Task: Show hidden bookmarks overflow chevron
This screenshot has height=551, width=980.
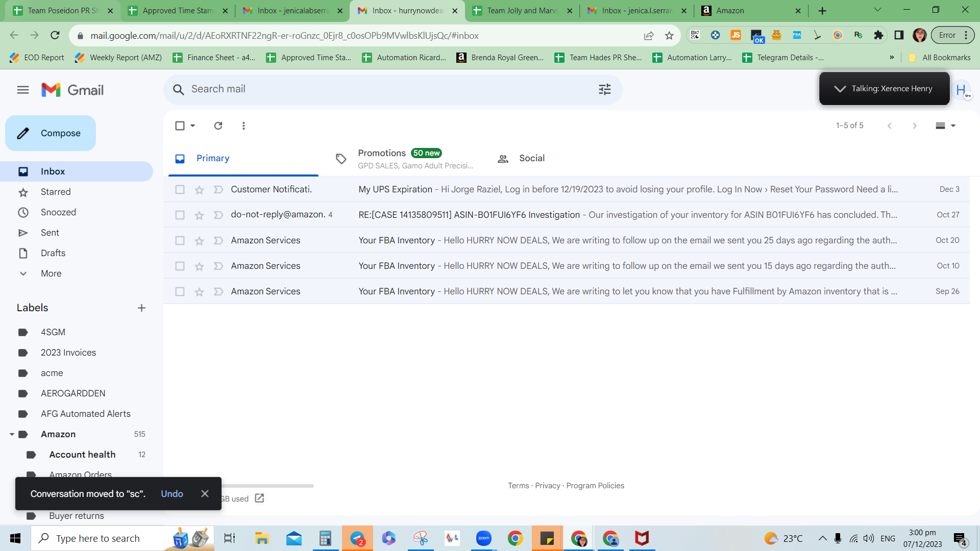Action: click(x=892, y=58)
